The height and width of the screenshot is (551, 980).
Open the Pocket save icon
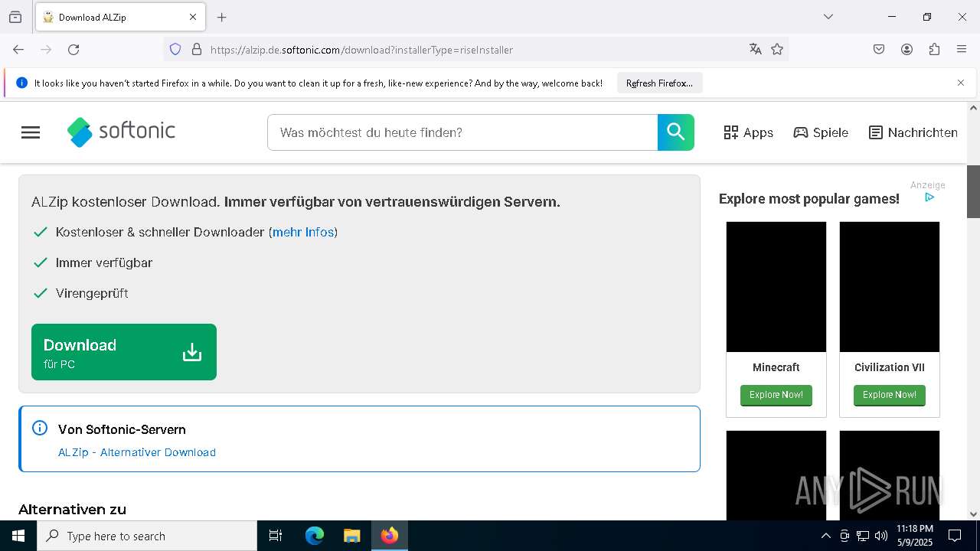point(879,50)
